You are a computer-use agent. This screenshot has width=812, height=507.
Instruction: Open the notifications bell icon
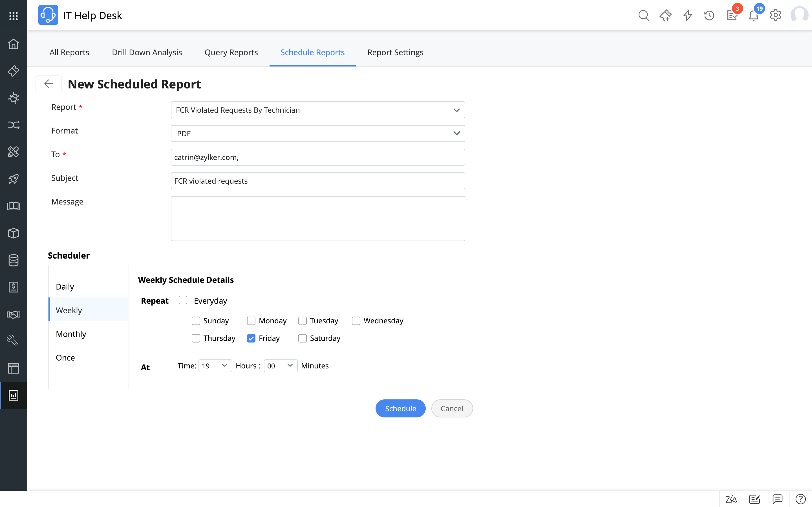click(754, 15)
